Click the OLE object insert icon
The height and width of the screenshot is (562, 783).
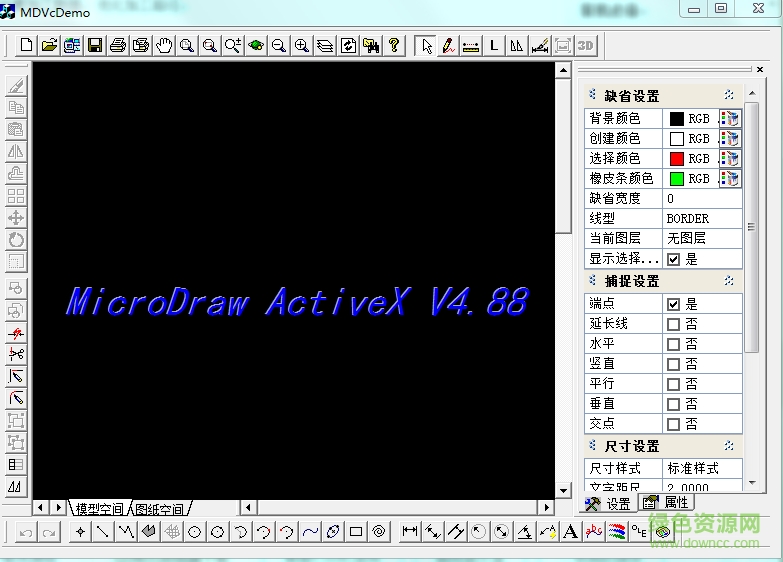[x=639, y=532]
